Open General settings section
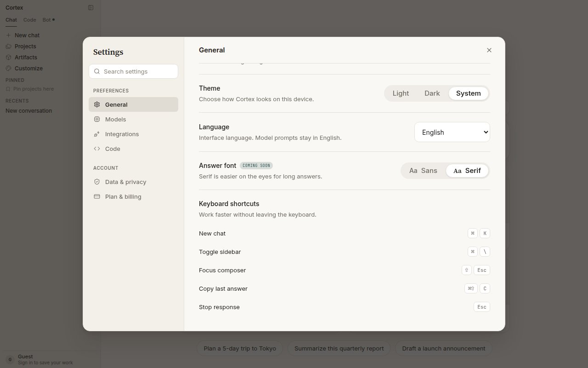Image resolution: width=588 pixels, height=368 pixels. pyautogui.click(x=133, y=104)
